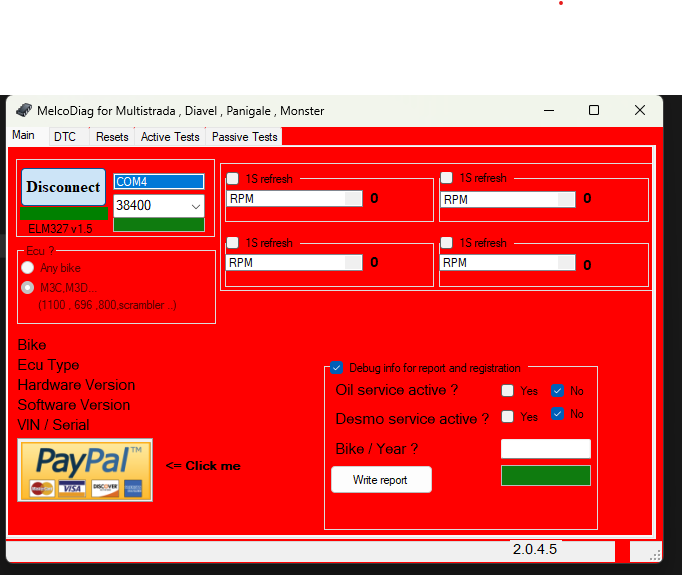
Task: Click the Ecu Type label
Action: [48, 365]
